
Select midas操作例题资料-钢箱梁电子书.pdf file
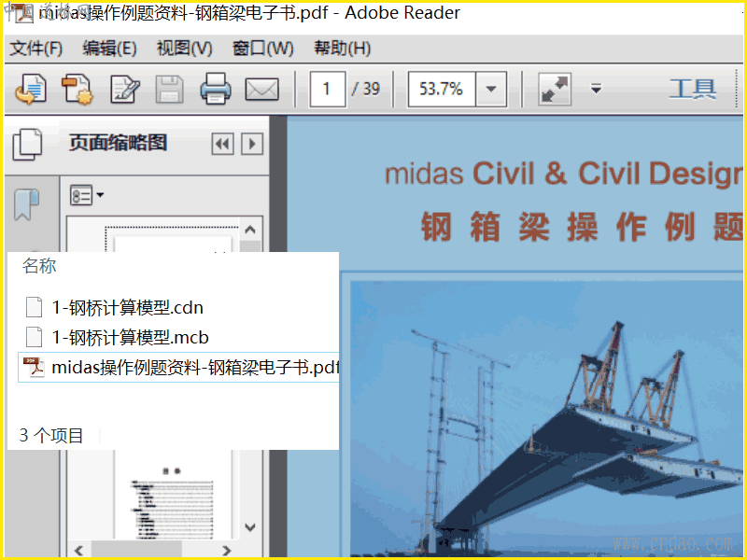click(x=178, y=367)
